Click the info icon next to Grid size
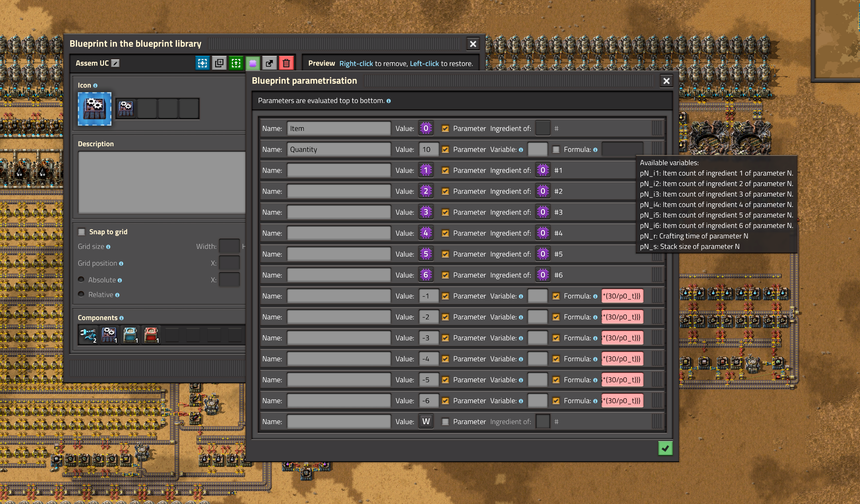 (x=108, y=247)
